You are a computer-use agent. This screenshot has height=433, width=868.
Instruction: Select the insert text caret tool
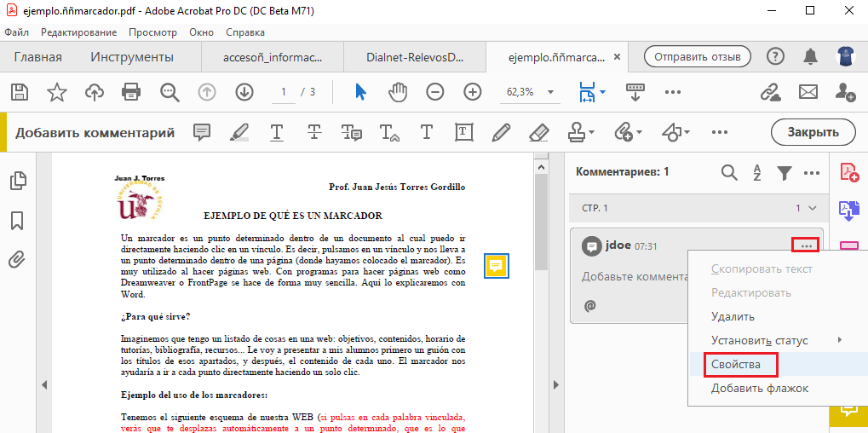click(x=389, y=133)
